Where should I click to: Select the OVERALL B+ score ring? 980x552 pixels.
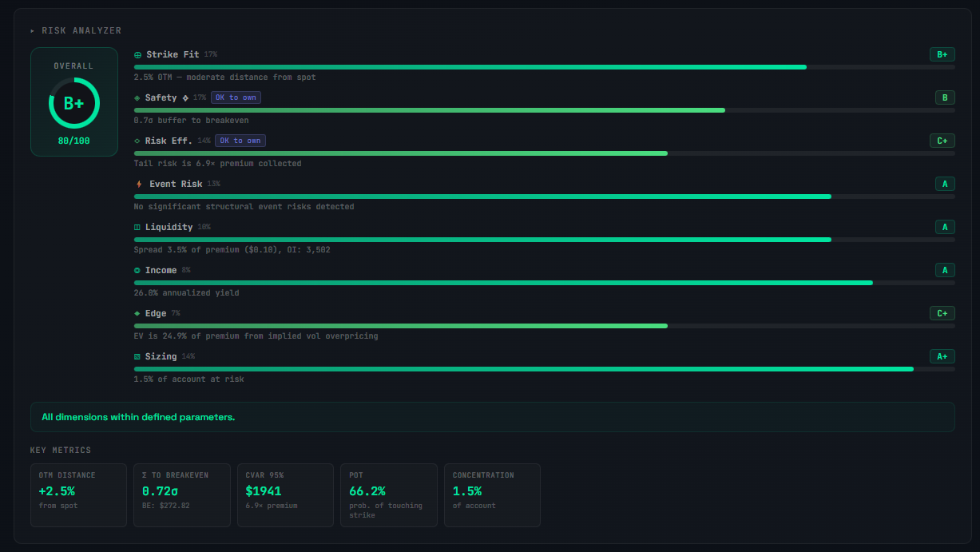(73, 102)
